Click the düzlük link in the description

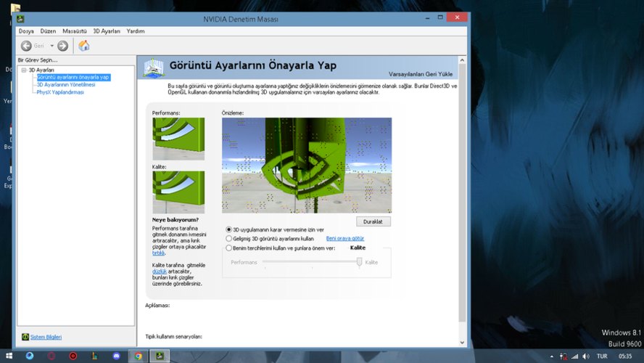(160, 272)
